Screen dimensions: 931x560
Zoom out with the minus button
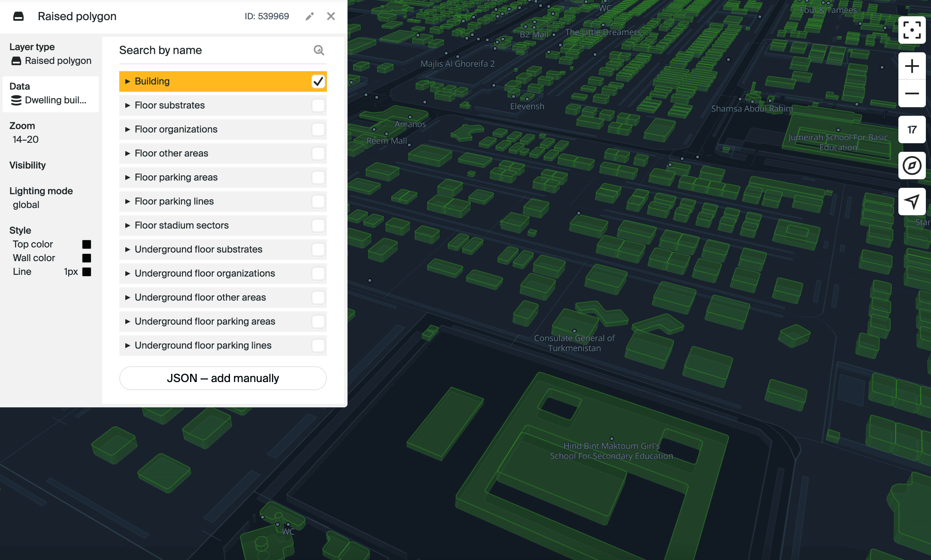pos(912,93)
